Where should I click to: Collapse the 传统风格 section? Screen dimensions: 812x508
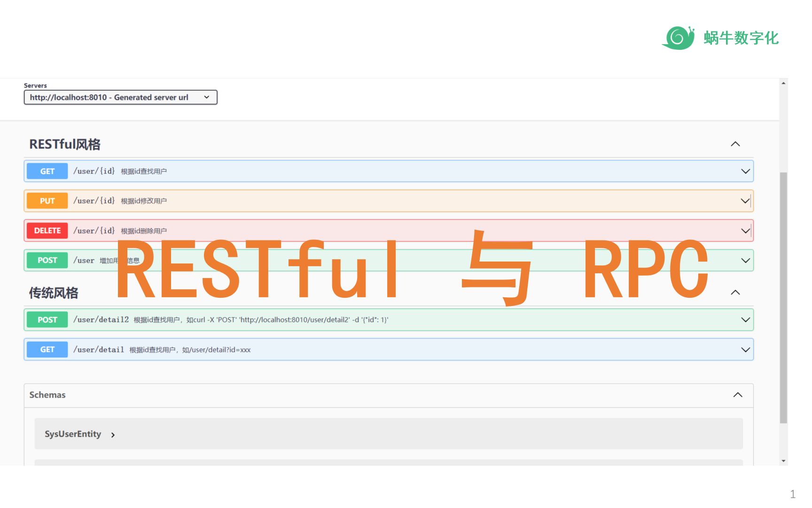735,293
